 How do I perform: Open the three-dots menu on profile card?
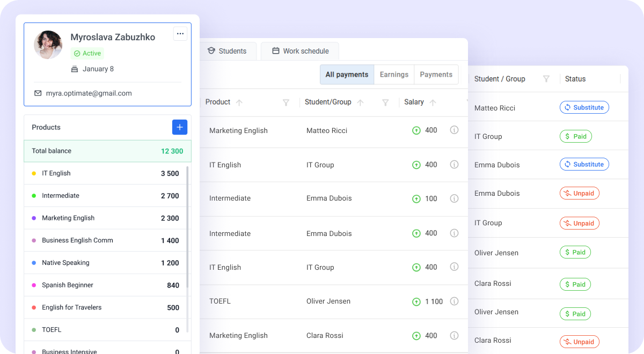[180, 34]
